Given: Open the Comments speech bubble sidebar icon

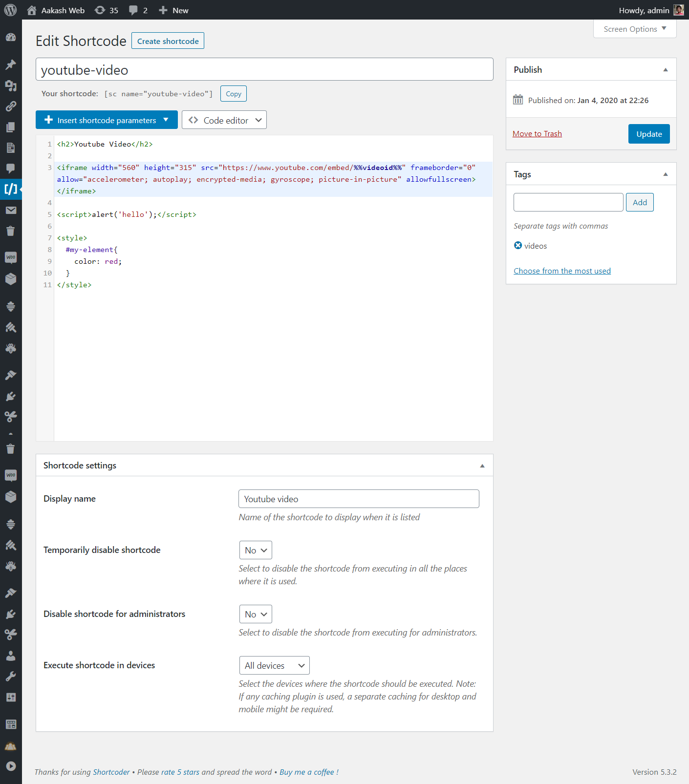Looking at the screenshot, I should point(11,169).
